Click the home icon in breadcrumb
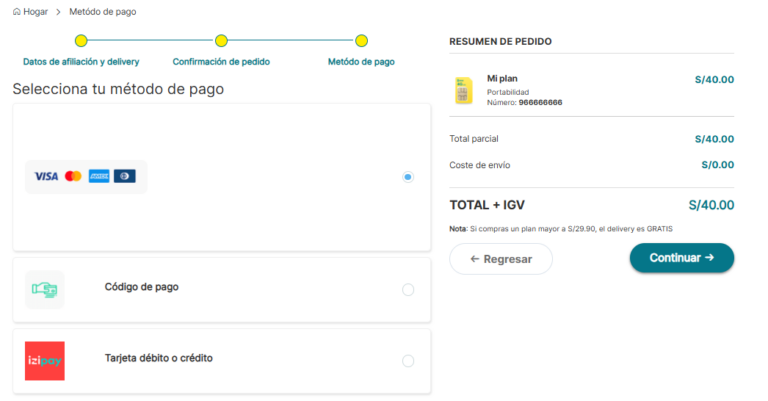The width and height of the screenshot is (768, 401). click(x=17, y=12)
